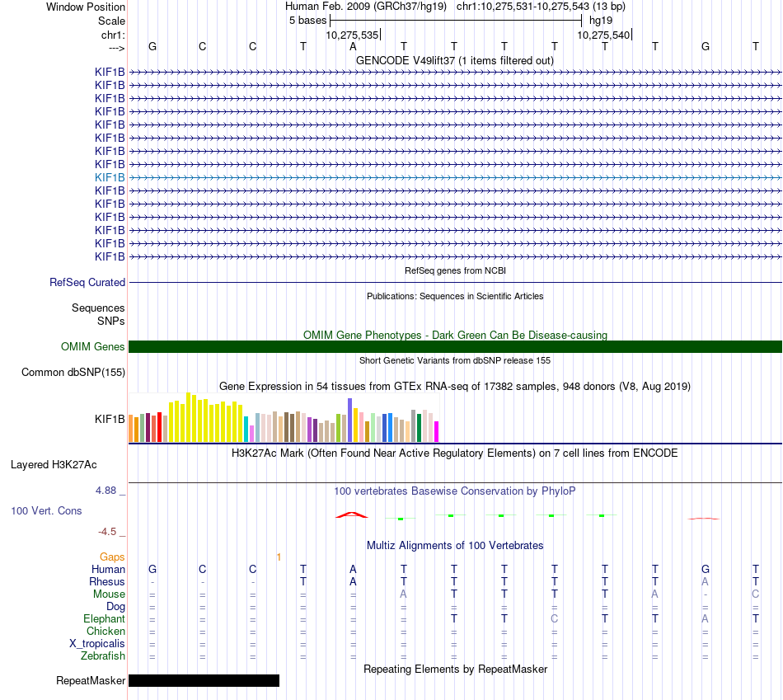Click the "GENCODE V49lift37 (1 items filtered out)" track title
783x700 pixels.
[x=455, y=60]
